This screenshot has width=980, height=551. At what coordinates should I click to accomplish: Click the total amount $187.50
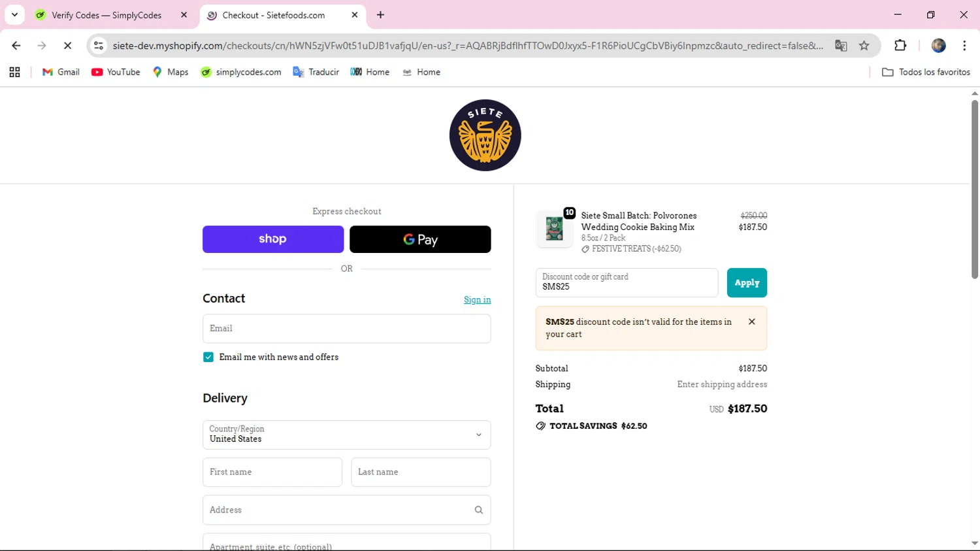pos(747,409)
